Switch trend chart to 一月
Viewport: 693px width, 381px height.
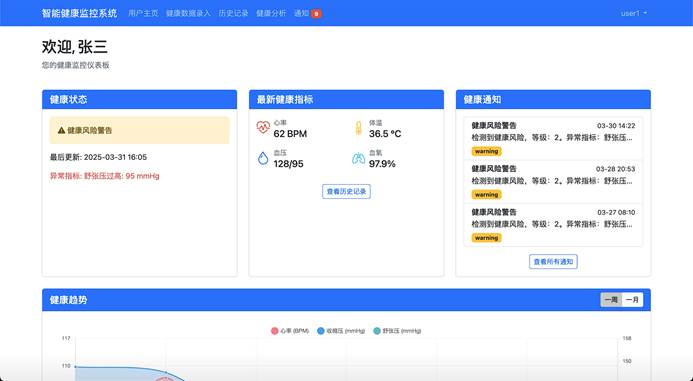pyautogui.click(x=632, y=300)
